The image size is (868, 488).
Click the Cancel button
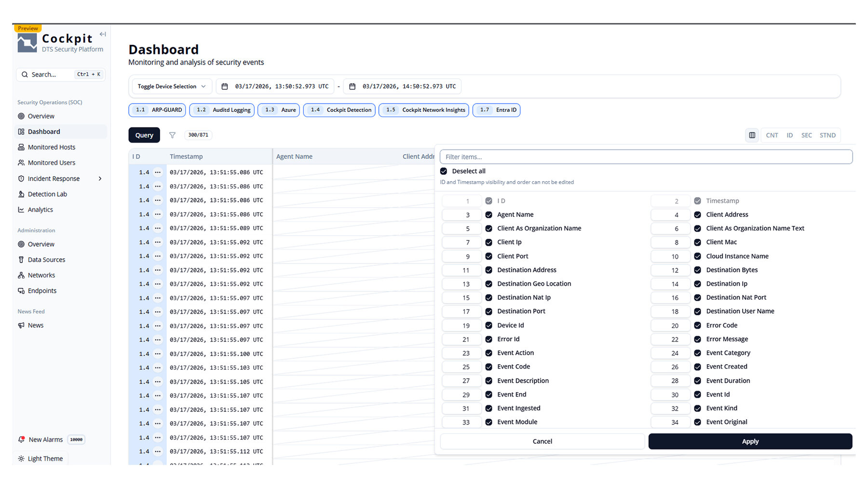(x=542, y=441)
